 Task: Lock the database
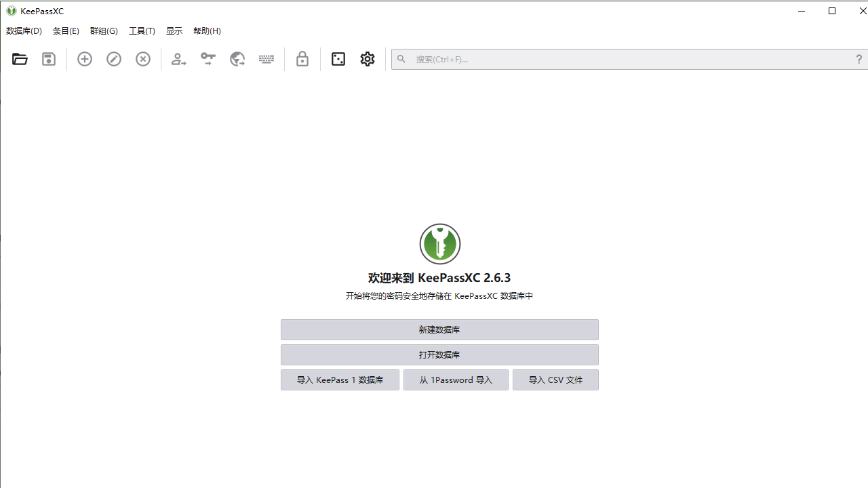tap(302, 59)
